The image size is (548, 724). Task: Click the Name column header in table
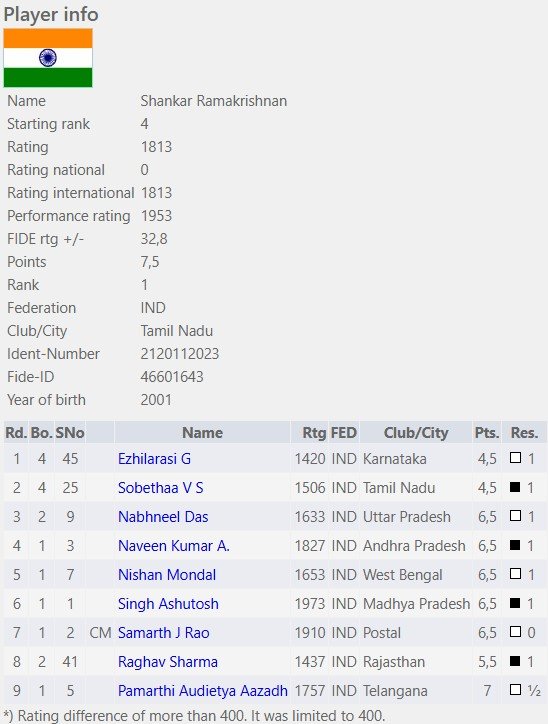pyautogui.click(x=202, y=433)
